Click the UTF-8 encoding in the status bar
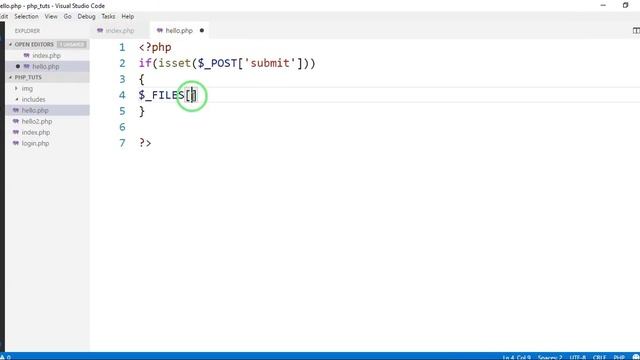This screenshot has height=360, width=640. [578, 357]
